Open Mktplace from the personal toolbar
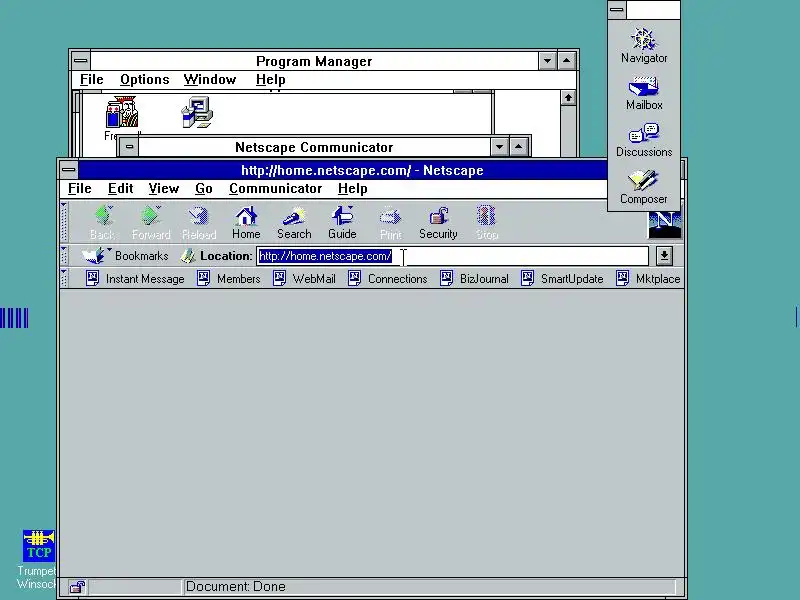The width and height of the screenshot is (800, 600). [648, 279]
